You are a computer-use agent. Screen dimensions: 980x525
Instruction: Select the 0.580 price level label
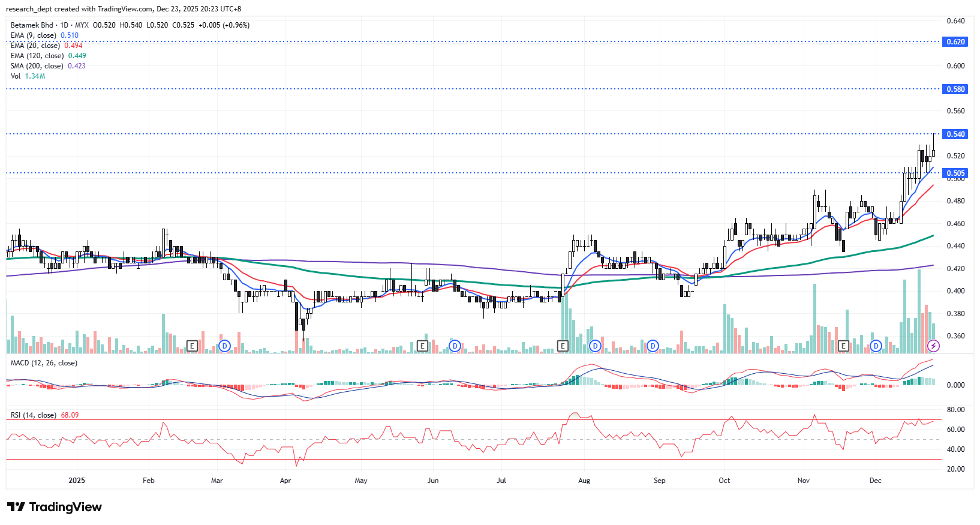pyautogui.click(x=955, y=89)
